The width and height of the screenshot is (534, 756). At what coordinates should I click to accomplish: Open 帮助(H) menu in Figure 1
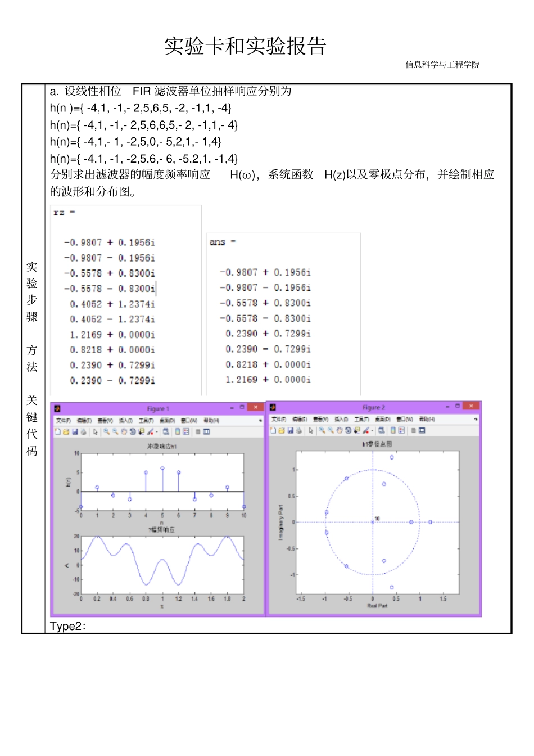click(x=211, y=421)
